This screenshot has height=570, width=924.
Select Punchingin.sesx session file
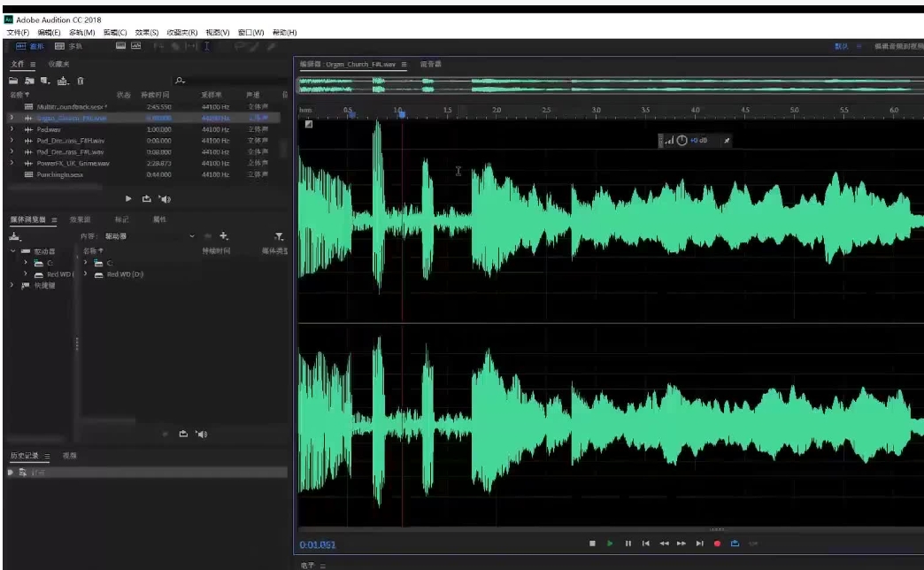[59, 174]
